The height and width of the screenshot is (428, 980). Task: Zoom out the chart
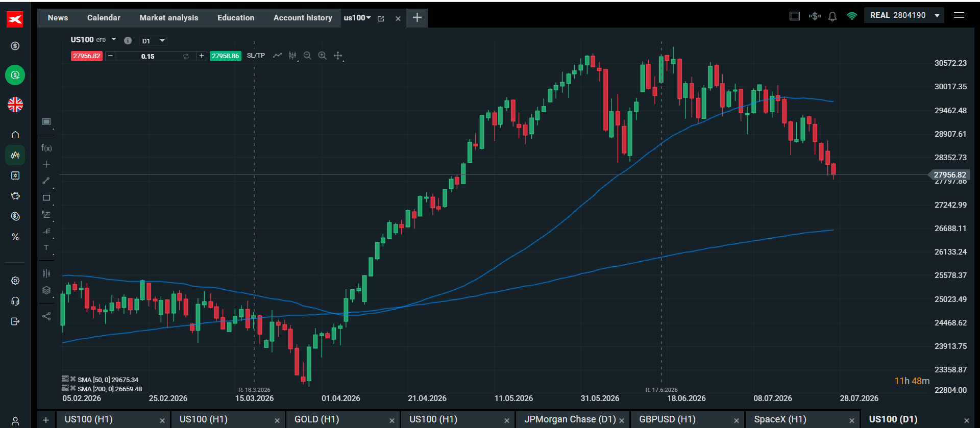tap(307, 56)
